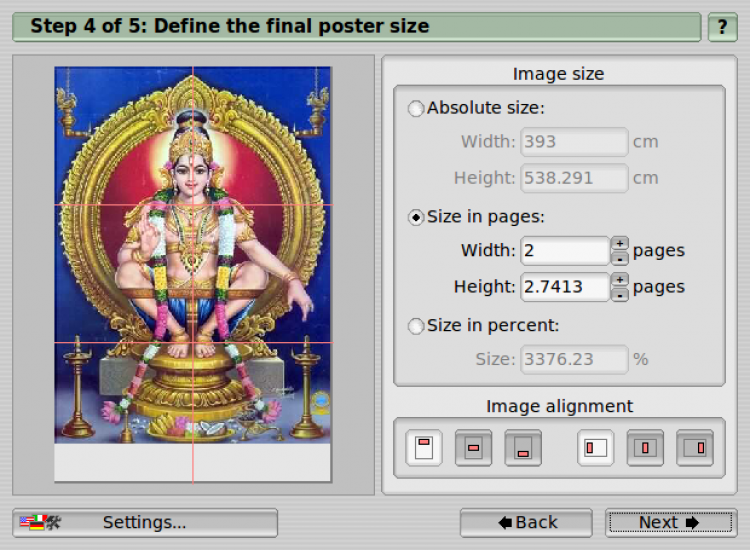750x550 pixels.
Task: Select Absolute size radio option
Action: pos(416,109)
